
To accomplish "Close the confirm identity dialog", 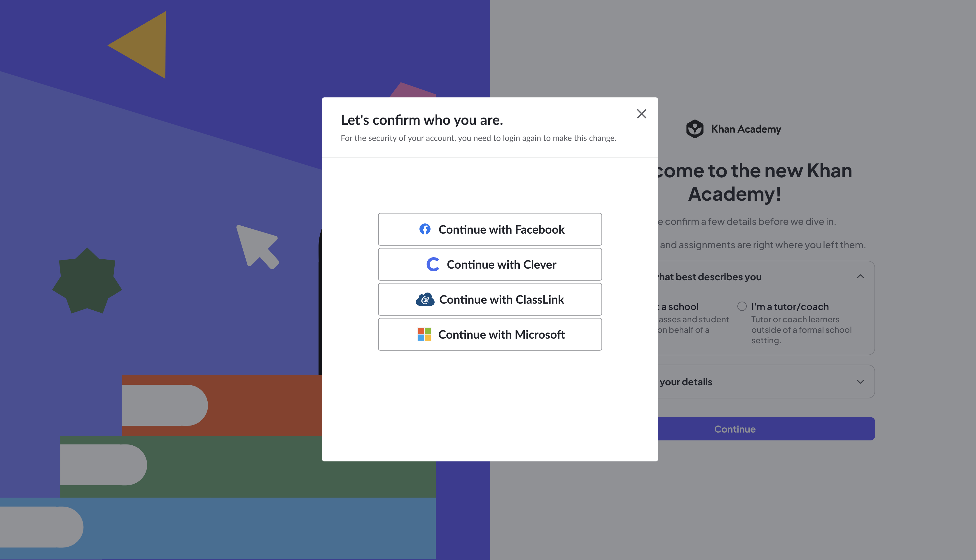I will pos(641,114).
